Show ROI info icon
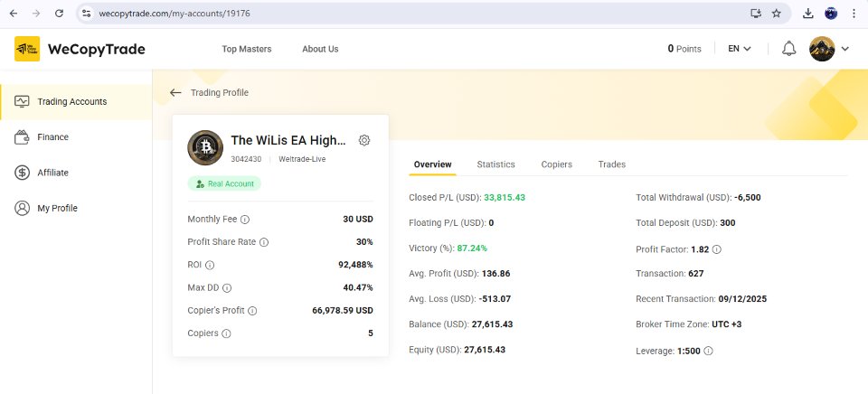Screen dimensions: 868x394 click(x=210, y=265)
